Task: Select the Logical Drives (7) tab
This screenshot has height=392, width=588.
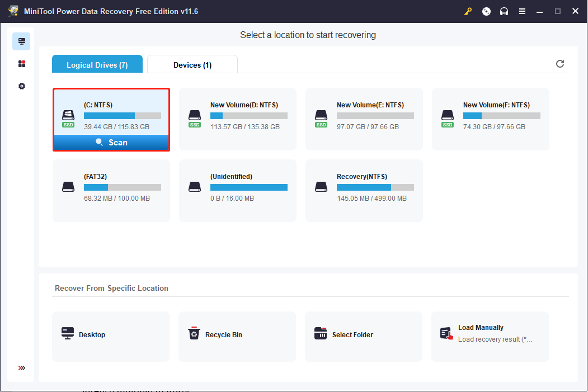Action: 97,65
